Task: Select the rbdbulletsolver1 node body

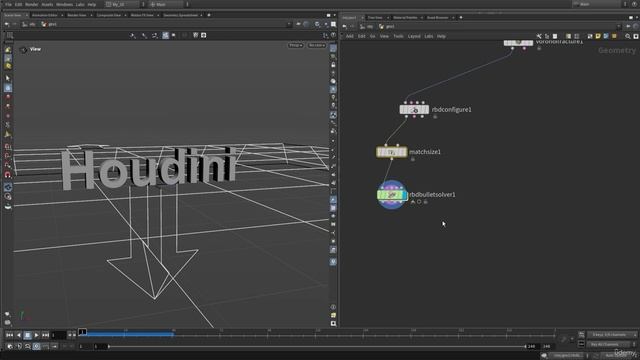Action: coord(391,195)
